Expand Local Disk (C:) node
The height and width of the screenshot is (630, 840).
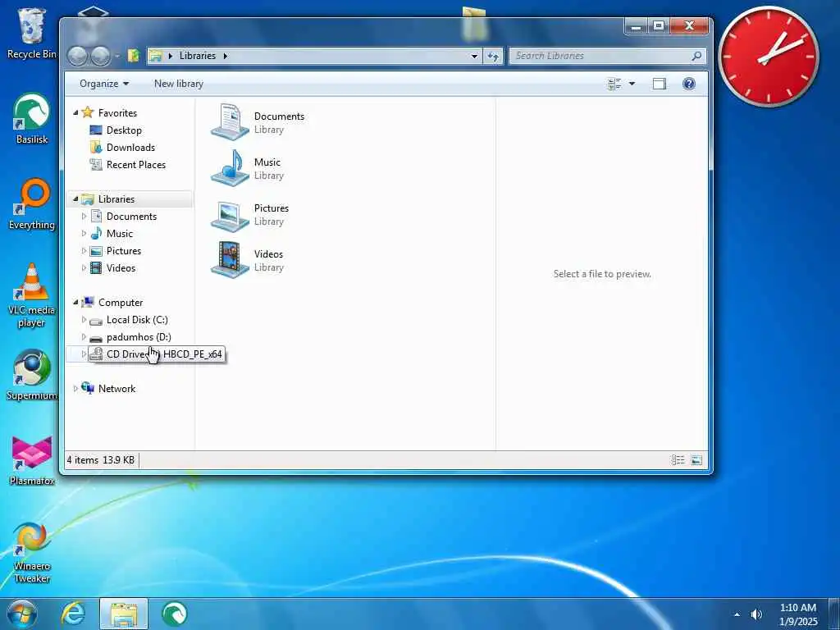84,319
